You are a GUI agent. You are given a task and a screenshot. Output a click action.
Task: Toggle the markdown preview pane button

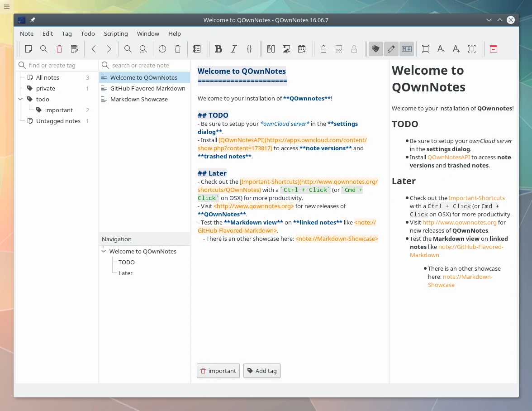pos(406,49)
